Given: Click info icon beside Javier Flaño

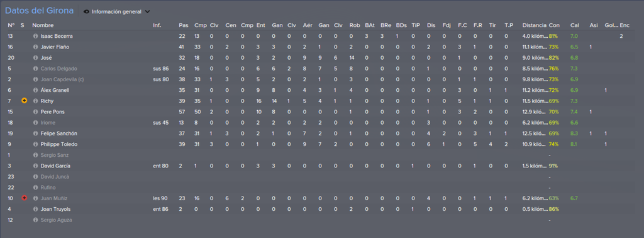Looking at the screenshot, I should (35, 47).
